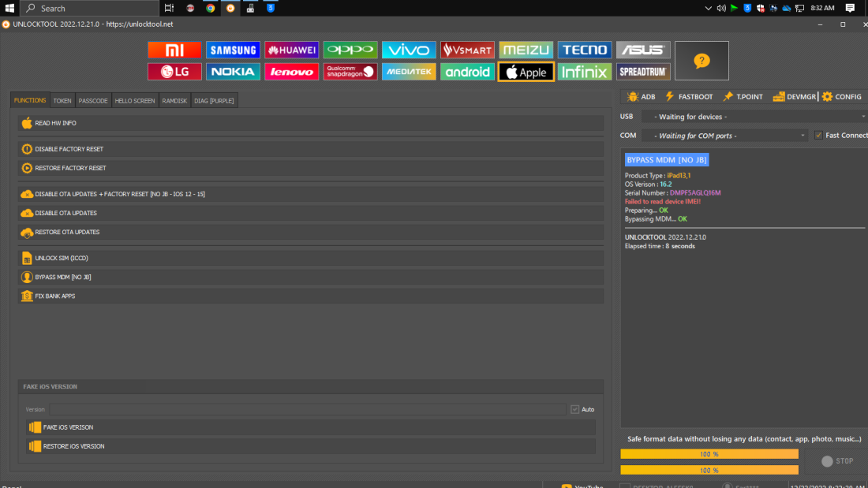Screen dimensions: 868x488
Task: Open the Task View taskbar icon
Action: point(169,8)
